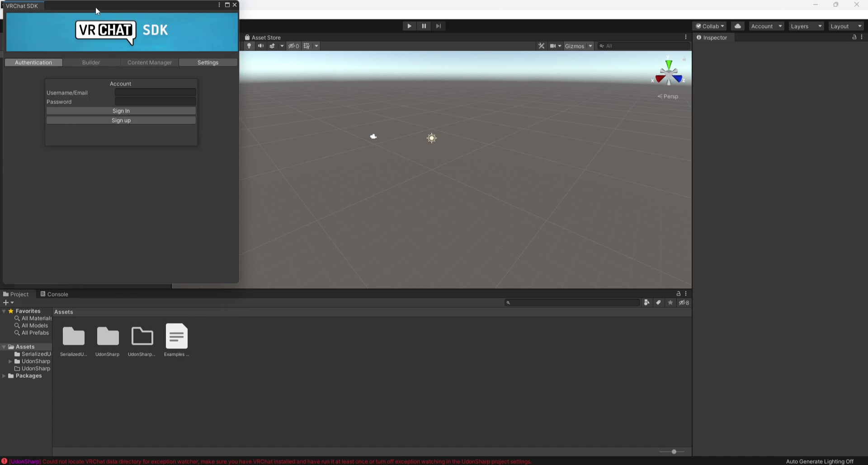Select All Prefabs in Favorites
Screen dimensions: 868x465
32,333
